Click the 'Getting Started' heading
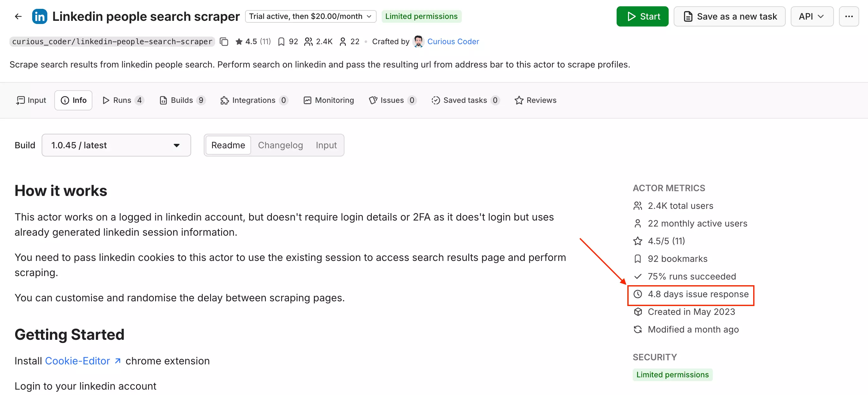 (69, 334)
